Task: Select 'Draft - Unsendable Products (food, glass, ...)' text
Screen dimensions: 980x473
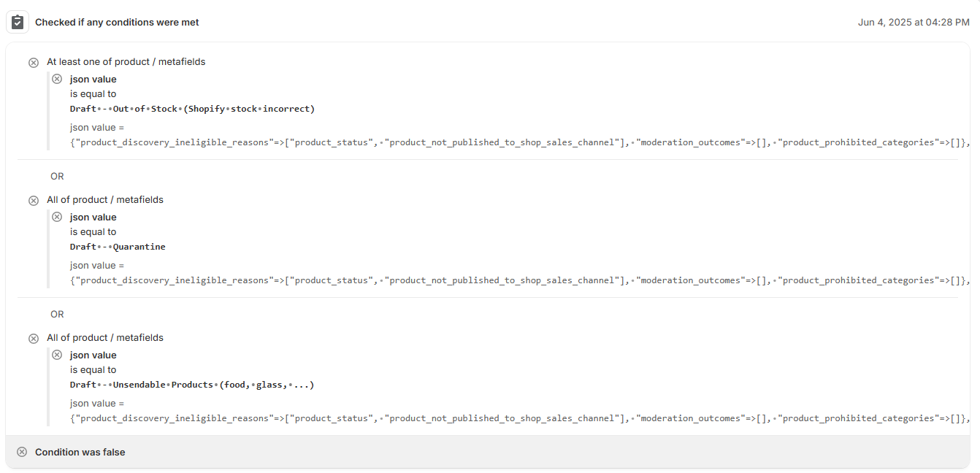Action: click(x=192, y=385)
